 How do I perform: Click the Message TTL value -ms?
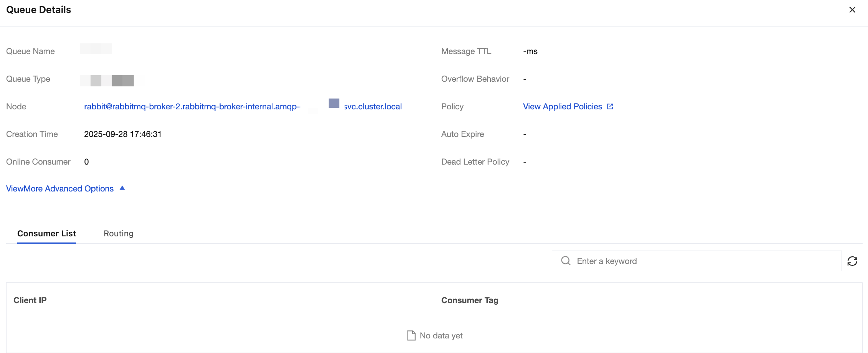530,51
